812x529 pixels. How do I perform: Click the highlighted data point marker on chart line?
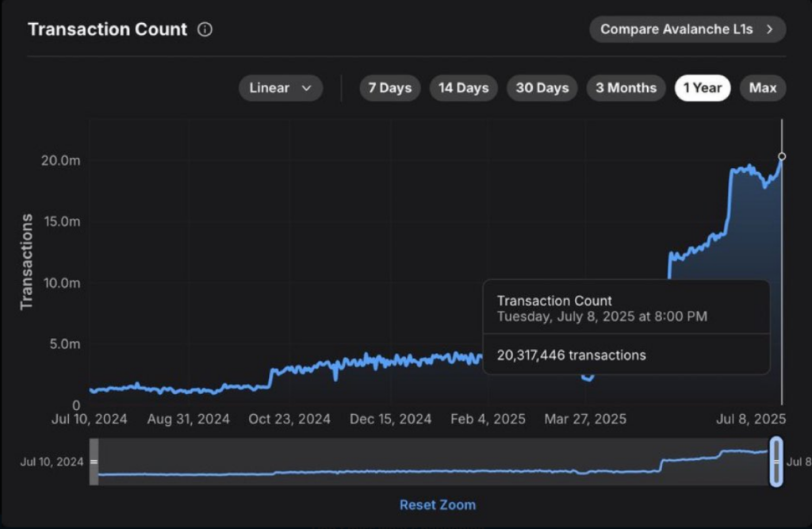click(782, 156)
